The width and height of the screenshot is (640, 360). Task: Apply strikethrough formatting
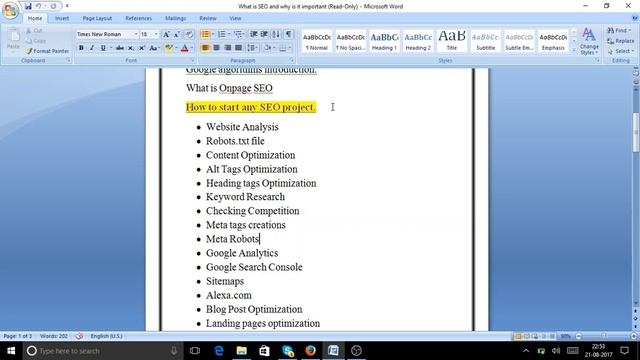(x=120, y=48)
